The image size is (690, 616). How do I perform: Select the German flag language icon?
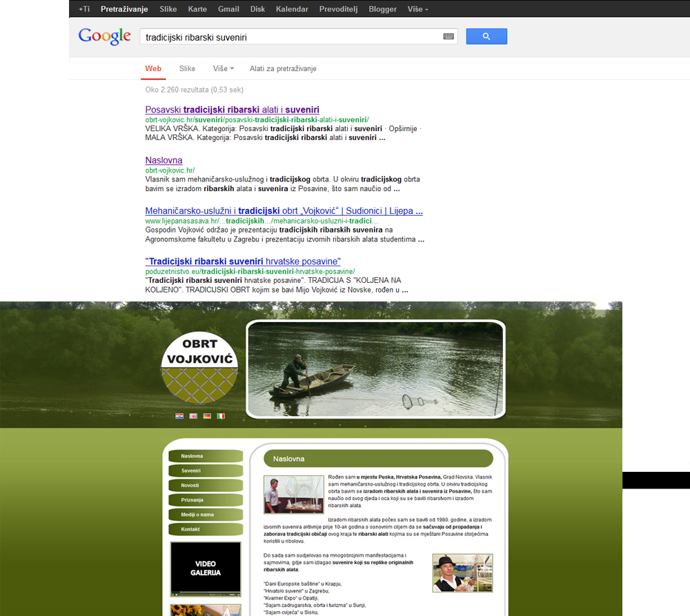(207, 416)
